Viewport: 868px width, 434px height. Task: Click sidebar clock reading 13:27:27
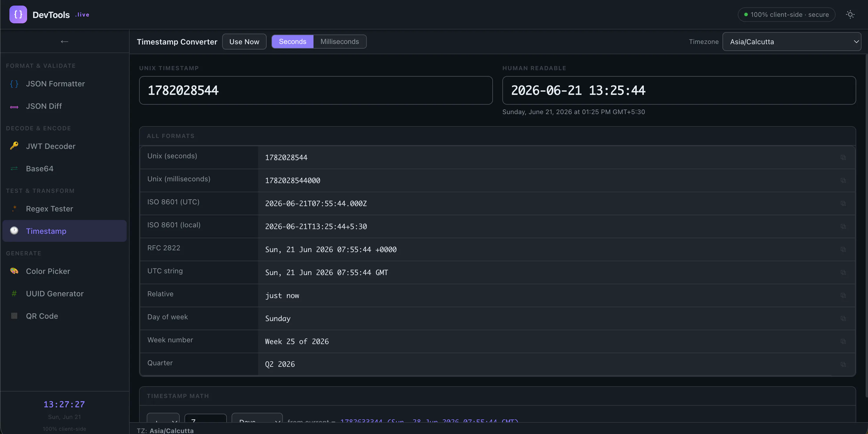[64, 404]
